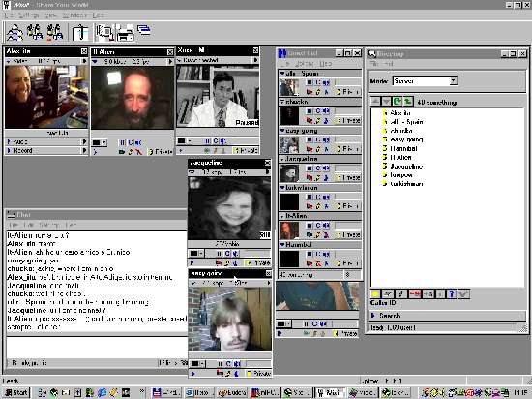Click the chat message input field
The image size is (532, 399).
pyautogui.click(x=97, y=347)
